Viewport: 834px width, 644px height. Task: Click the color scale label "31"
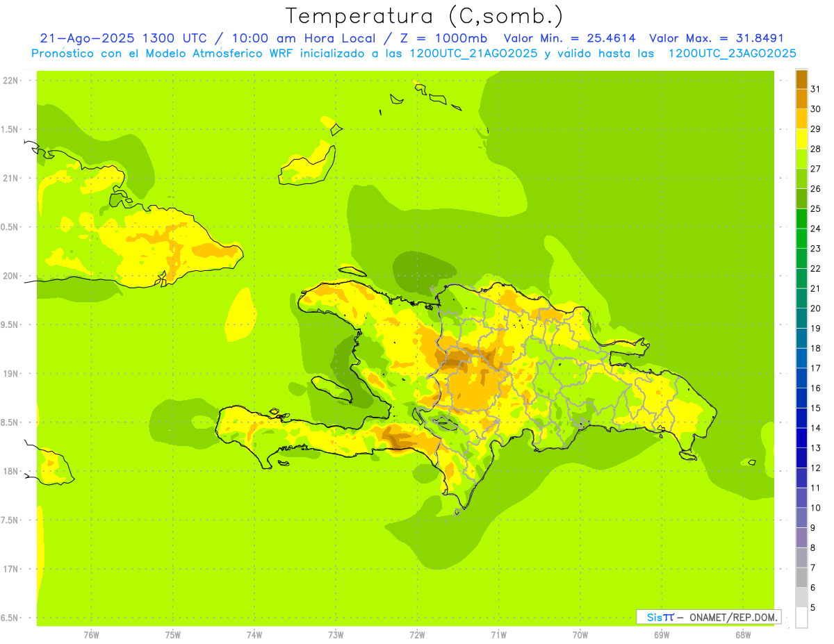tap(815, 89)
